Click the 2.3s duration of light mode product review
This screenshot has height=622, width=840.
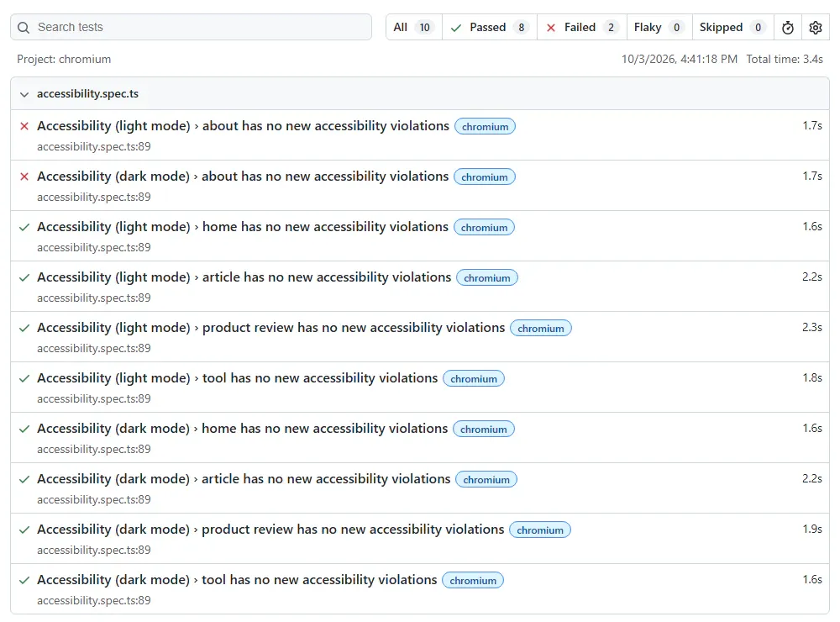pos(812,327)
